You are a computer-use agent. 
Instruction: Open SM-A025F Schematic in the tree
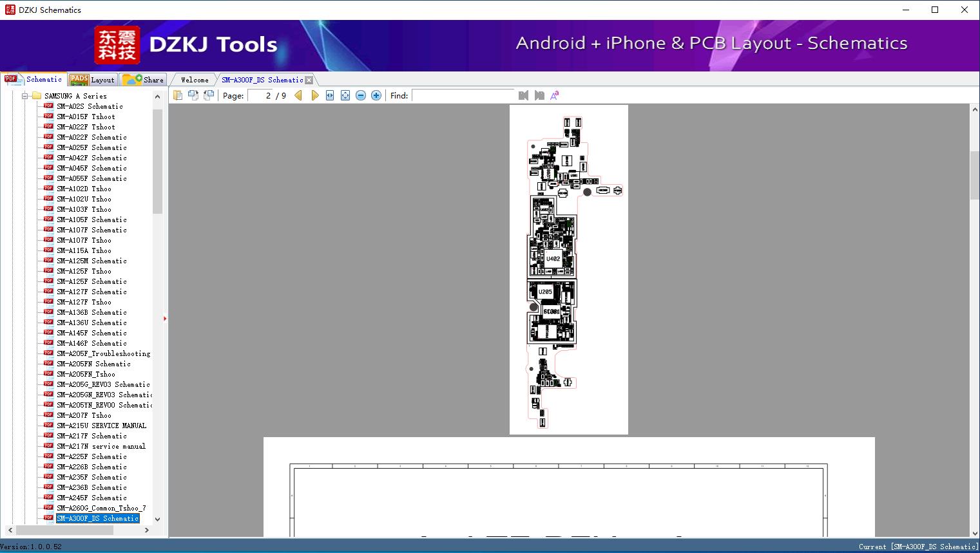coord(91,147)
